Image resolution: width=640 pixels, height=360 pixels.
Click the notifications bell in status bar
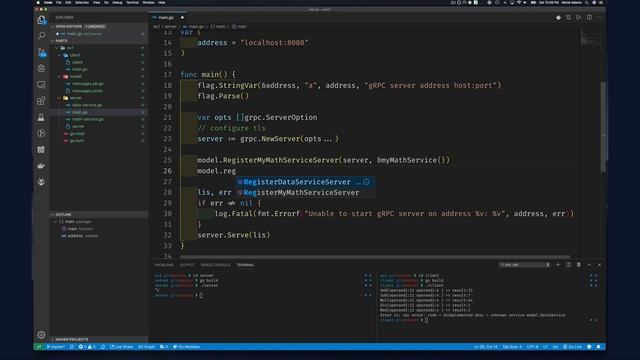pyautogui.click(x=599, y=347)
